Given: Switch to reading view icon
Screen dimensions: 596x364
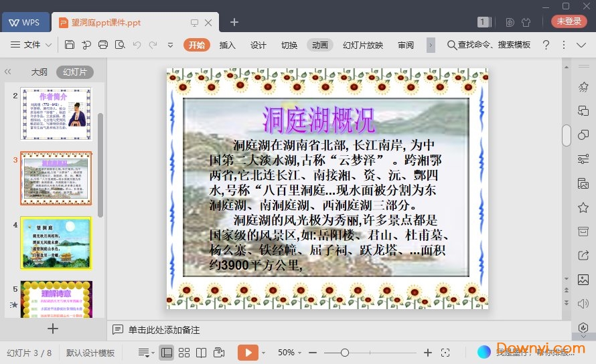Looking at the screenshot, I should pyautogui.click(x=201, y=353).
